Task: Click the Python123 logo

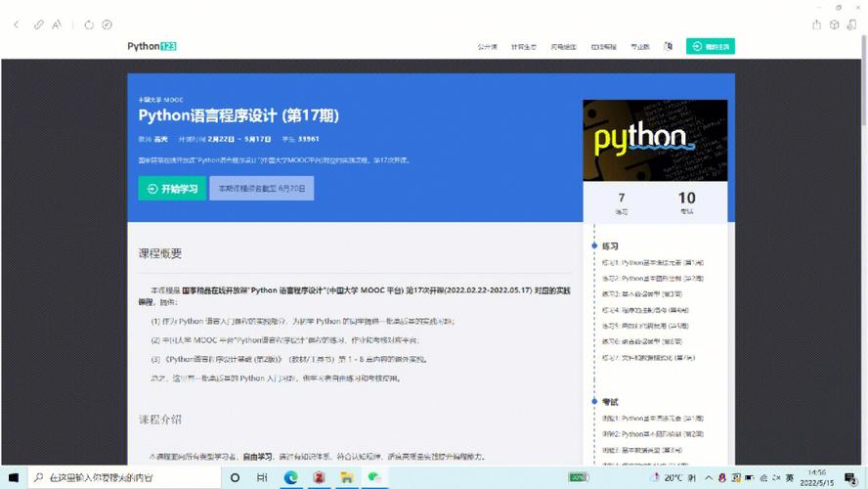Action: [152, 46]
